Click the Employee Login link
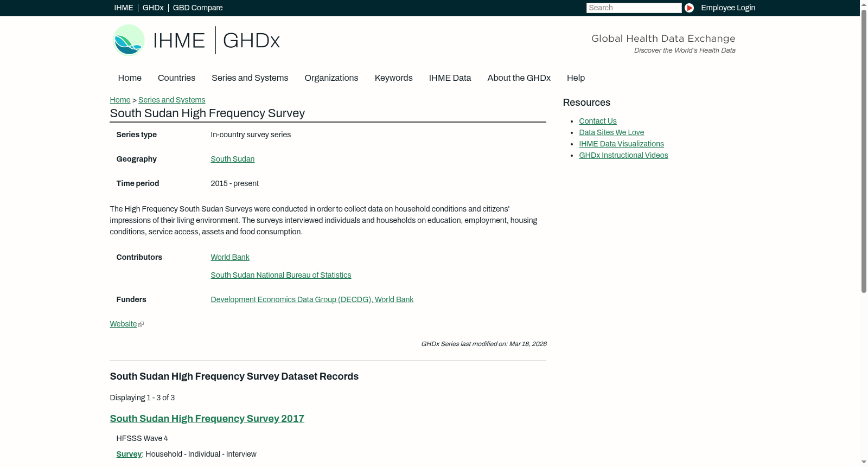The image size is (868, 467). point(728,8)
